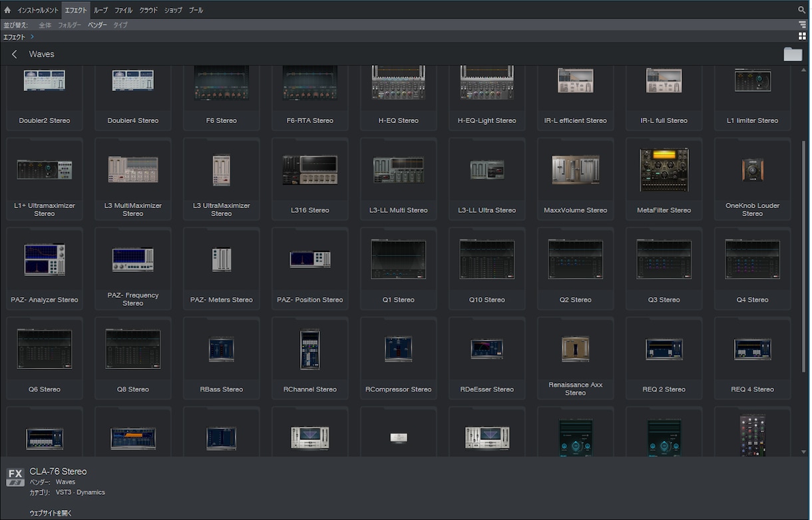Screen dimensions: 812x520
Task: Sort the browser by フォルダー
Action: click(x=69, y=25)
